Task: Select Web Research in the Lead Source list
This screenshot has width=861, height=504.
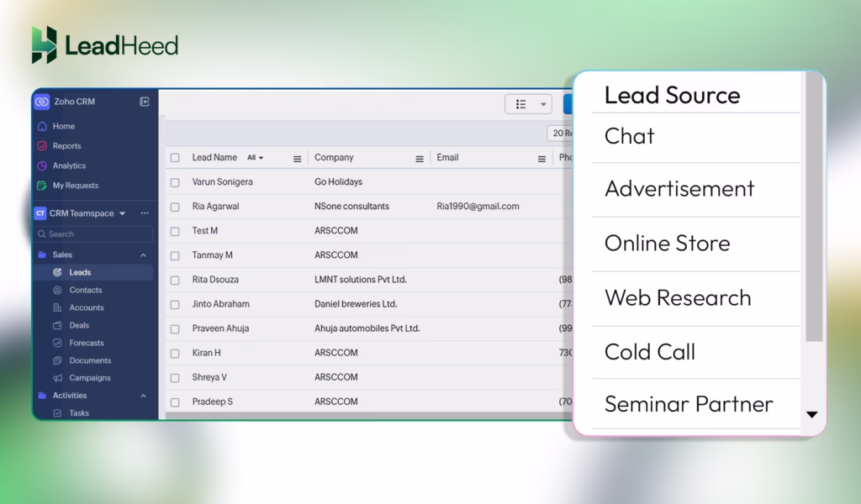Action: 678,297
